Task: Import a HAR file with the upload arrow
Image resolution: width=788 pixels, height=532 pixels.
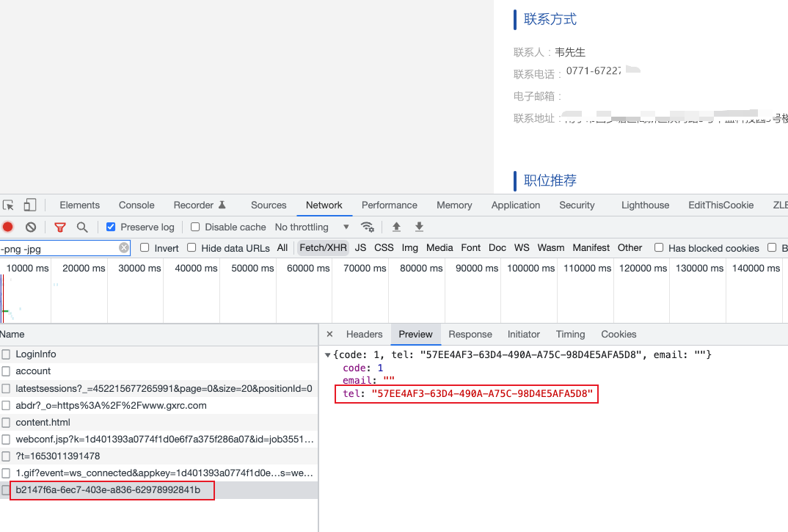Action: (396, 227)
